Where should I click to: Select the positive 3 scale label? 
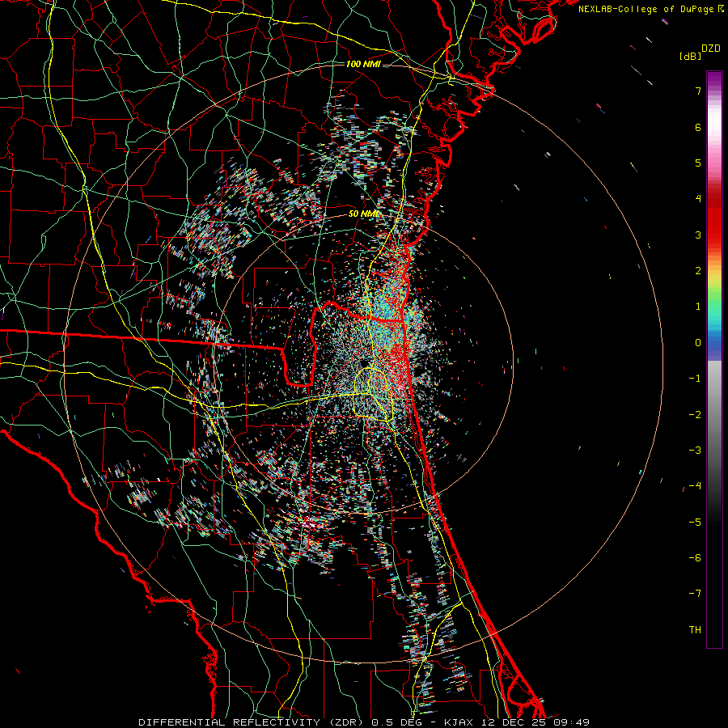(x=698, y=235)
